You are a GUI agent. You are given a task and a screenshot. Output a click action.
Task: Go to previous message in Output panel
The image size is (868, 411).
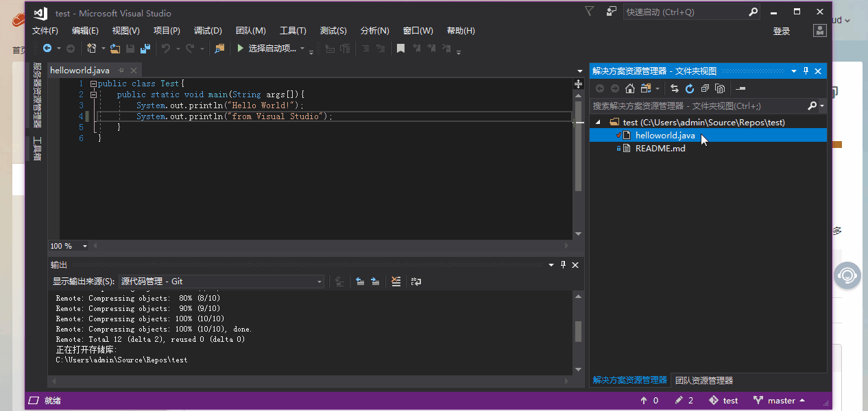click(x=360, y=281)
